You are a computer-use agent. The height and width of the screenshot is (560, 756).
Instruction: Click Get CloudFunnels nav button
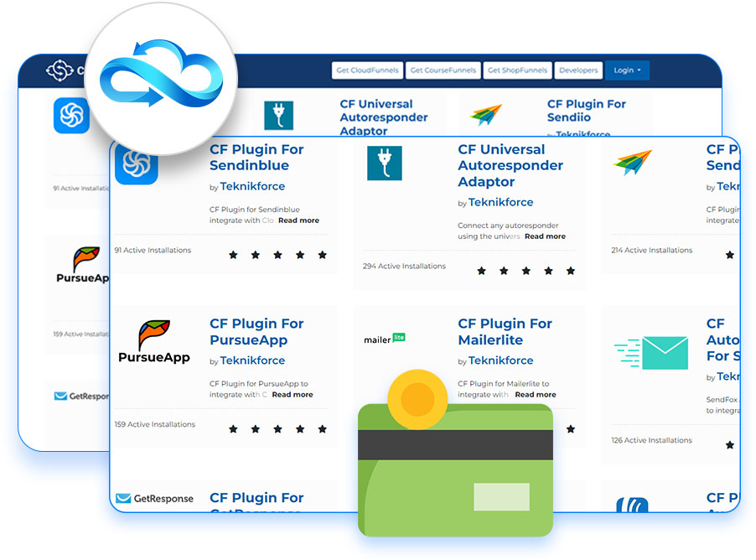(x=367, y=70)
